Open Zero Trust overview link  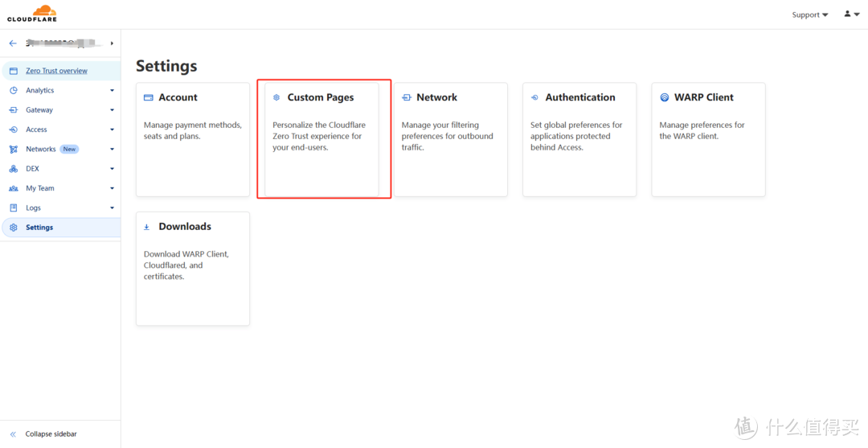(x=56, y=71)
